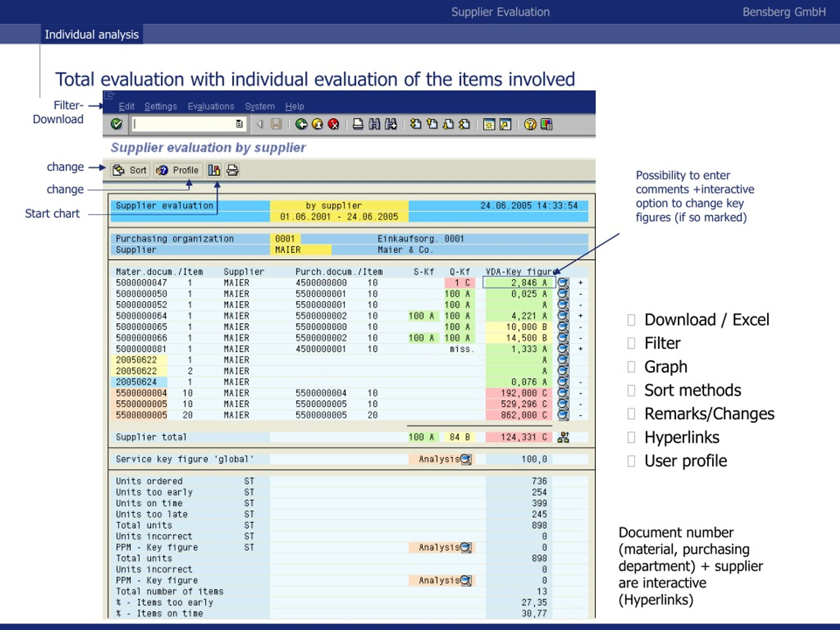The image size is (840, 630).
Task: Click the Print icon in the standard toolbar
Action: click(358, 124)
